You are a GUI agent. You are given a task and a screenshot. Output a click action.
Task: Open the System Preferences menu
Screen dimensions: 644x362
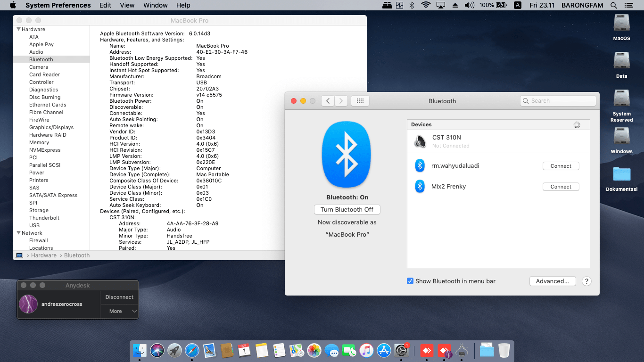tap(58, 5)
